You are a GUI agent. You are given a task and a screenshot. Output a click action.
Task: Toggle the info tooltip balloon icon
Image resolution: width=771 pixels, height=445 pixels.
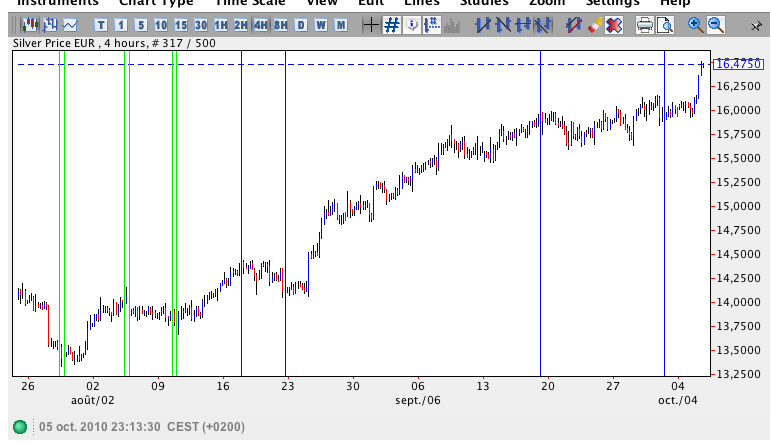(x=412, y=25)
